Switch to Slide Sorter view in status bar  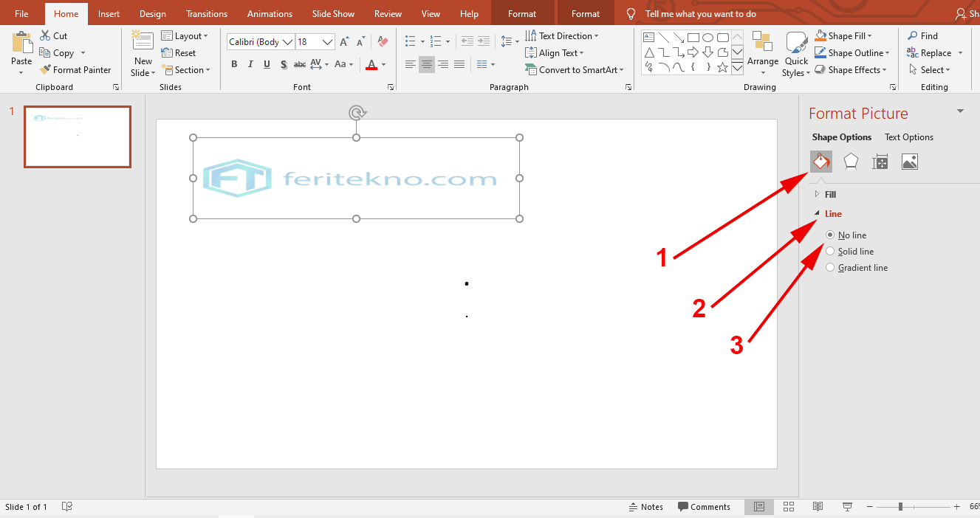(788, 507)
